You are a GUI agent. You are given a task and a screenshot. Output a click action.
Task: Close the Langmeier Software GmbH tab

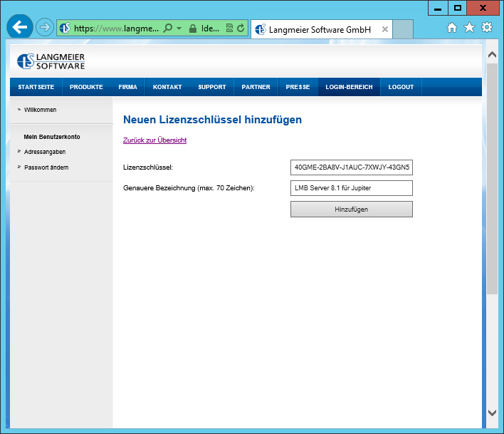(x=384, y=29)
